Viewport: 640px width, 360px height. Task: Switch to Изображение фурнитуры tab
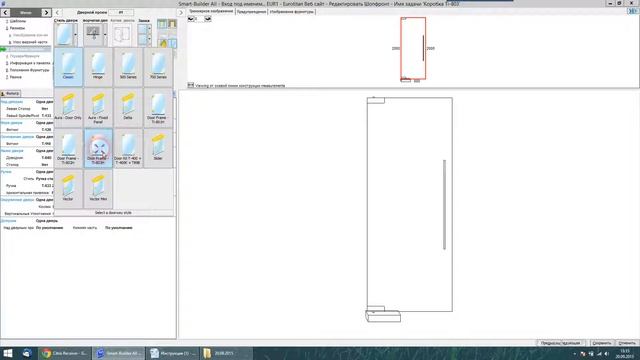point(291,12)
